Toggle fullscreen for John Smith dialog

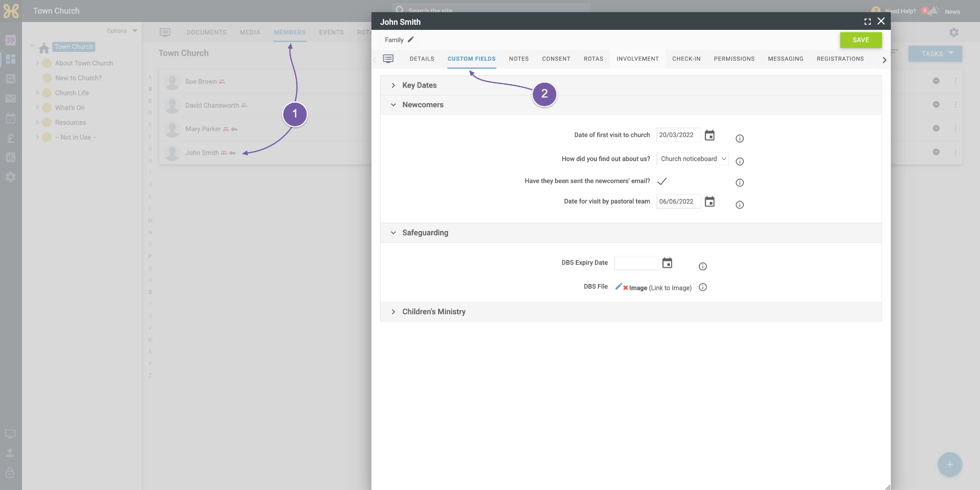[x=867, y=22]
